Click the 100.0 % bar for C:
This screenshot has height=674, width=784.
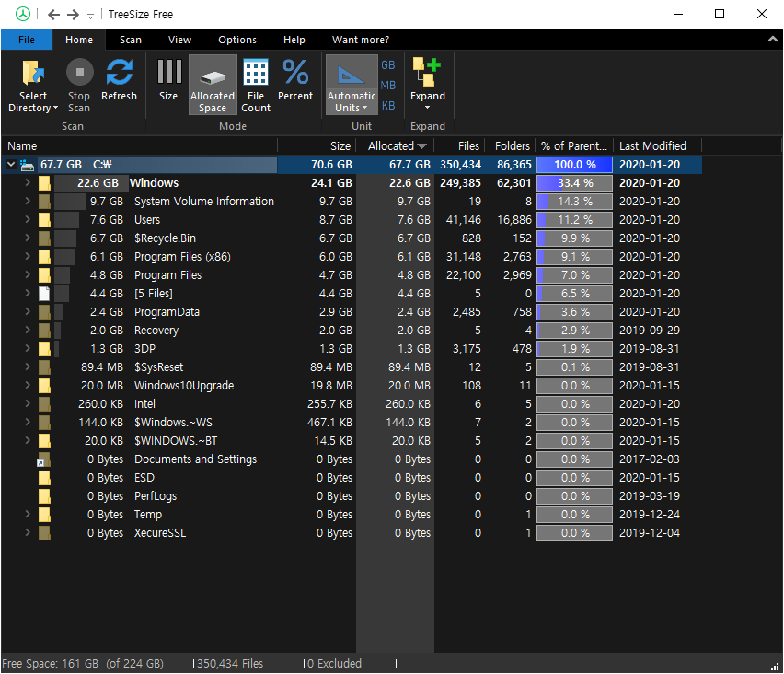point(574,165)
